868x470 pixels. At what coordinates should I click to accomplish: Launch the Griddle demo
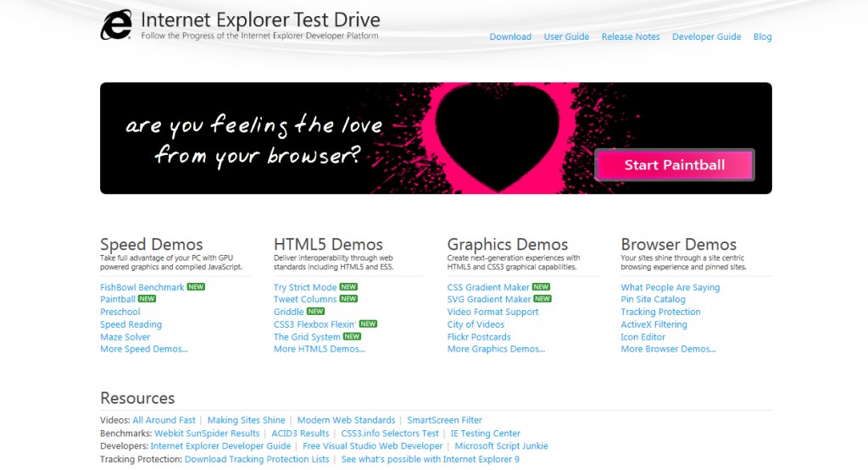[x=288, y=312]
